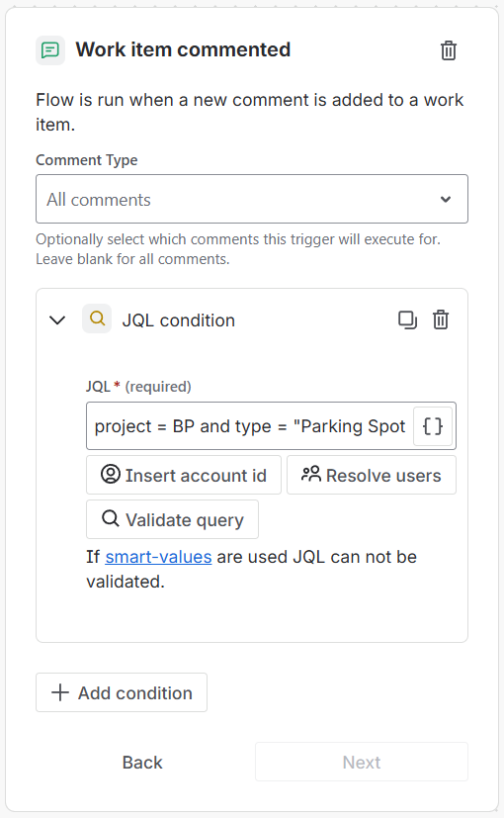The height and width of the screenshot is (818, 504).
Task: Open the Comment Type dropdown
Action: coord(252,199)
